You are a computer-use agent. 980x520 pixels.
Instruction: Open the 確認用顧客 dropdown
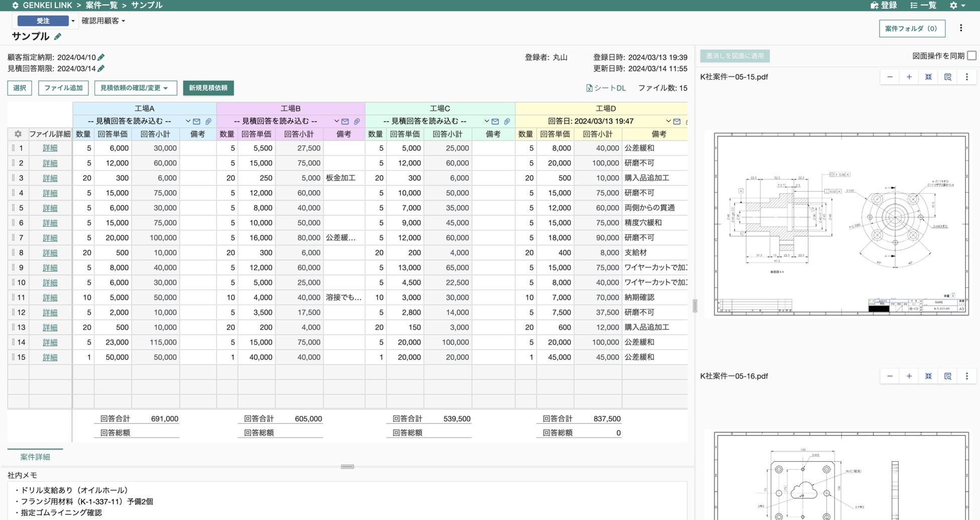(x=103, y=21)
